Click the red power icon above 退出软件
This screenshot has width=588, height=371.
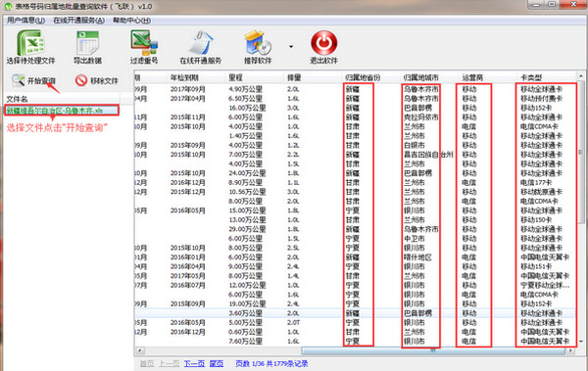click(324, 43)
